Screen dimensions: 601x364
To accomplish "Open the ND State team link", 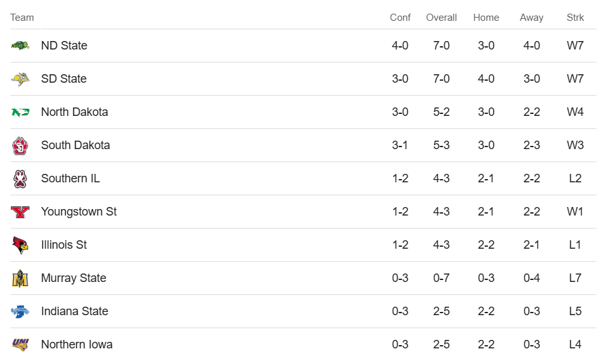I will tap(64, 46).
